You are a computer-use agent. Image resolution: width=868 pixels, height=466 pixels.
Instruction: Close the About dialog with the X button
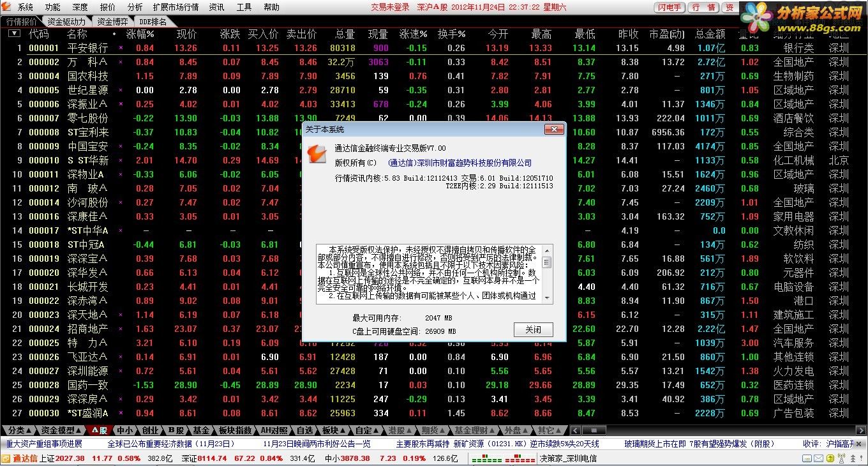[553, 129]
